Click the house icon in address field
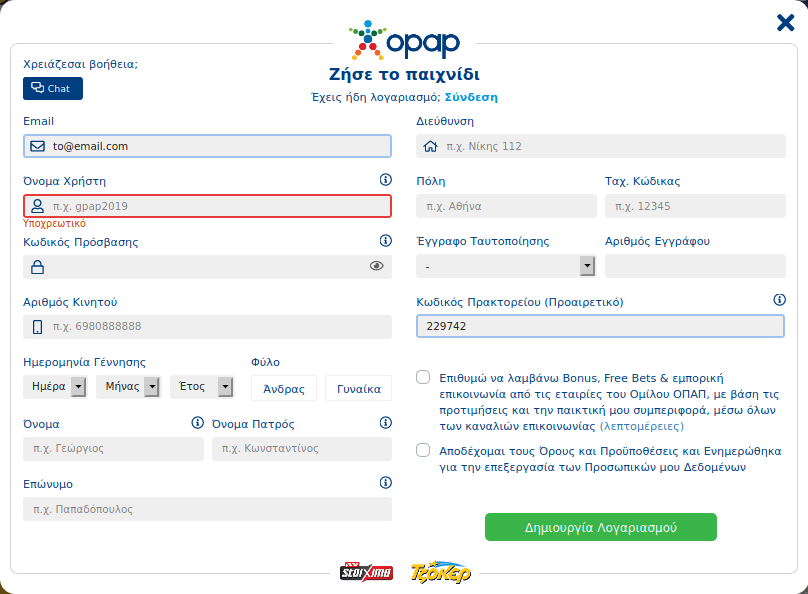 point(430,146)
